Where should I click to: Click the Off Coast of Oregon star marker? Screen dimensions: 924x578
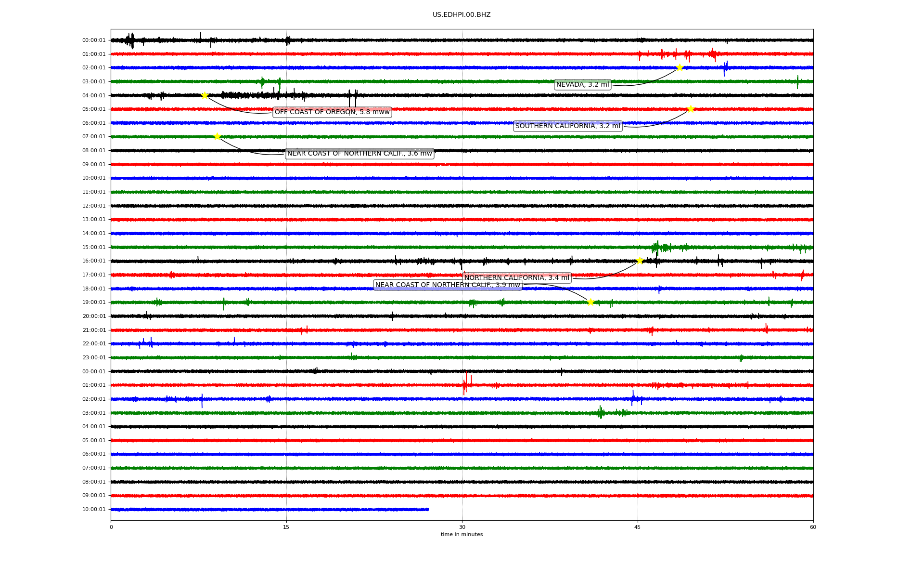(205, 95)
